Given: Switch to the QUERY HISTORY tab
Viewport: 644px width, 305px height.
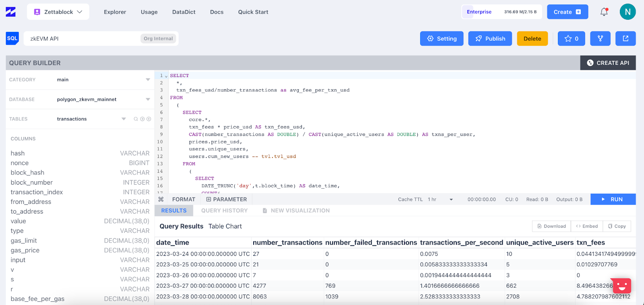Looking at the screenshot, I should point(224,211).
